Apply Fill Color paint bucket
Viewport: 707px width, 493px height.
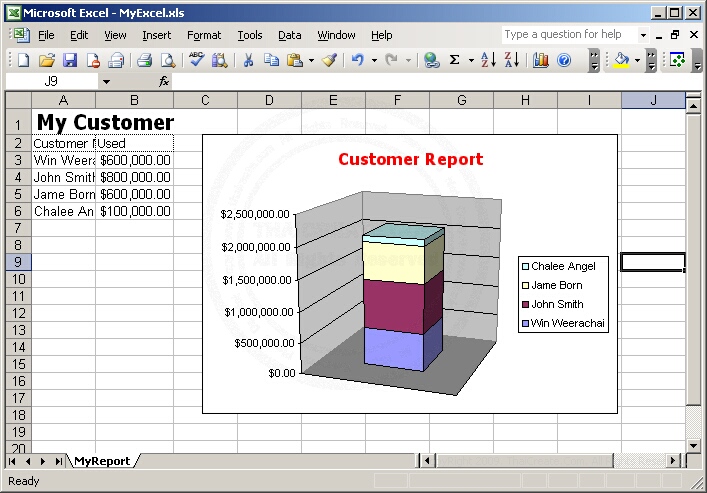tap(622, 60)
